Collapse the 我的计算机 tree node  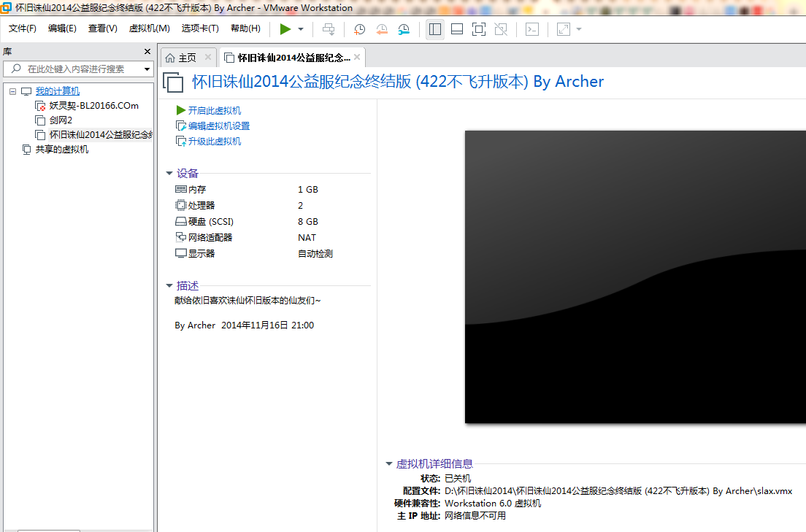(13, 91)
